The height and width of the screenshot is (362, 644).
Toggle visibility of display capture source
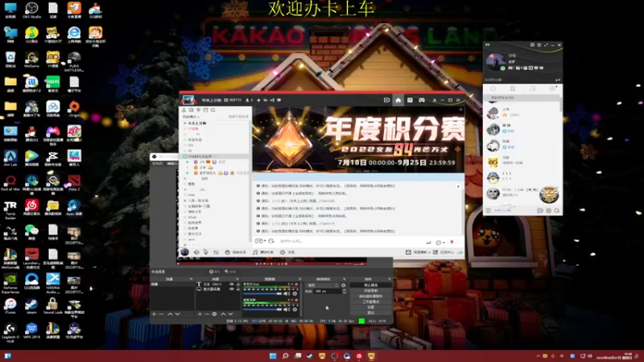tap(232, 289)
